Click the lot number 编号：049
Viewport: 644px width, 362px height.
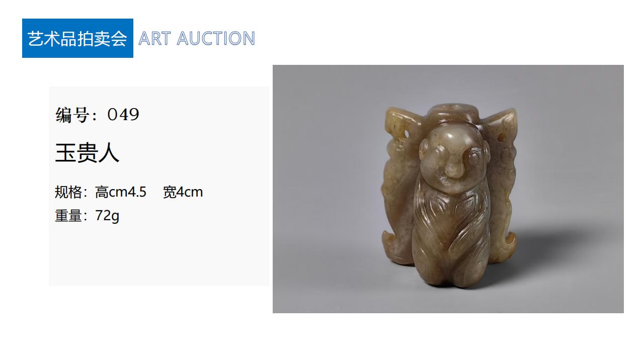(97, 115)
